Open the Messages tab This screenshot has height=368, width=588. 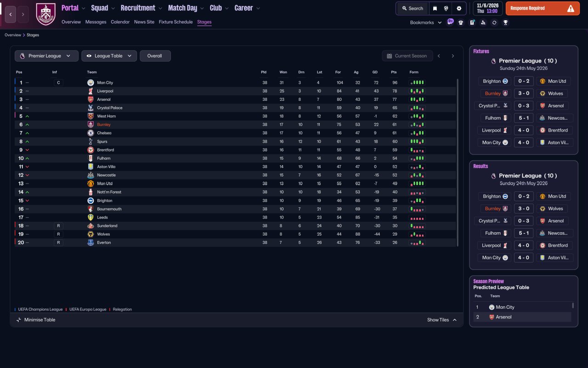pyautogui.click(x=96, y=22)
